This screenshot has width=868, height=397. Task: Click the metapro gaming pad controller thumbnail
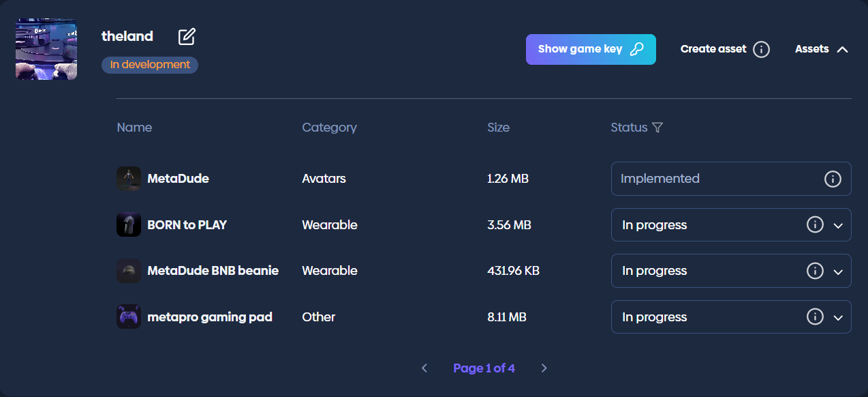pos(129,317)
